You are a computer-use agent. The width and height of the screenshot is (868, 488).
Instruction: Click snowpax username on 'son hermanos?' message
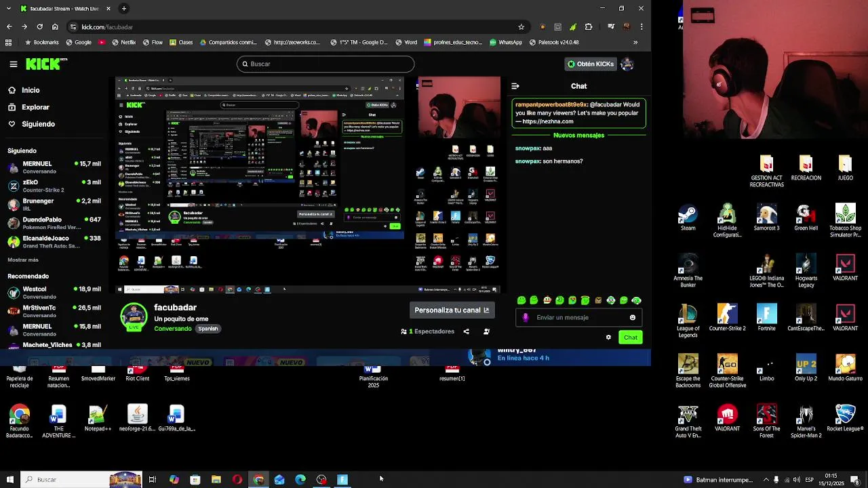coord(528,161)
